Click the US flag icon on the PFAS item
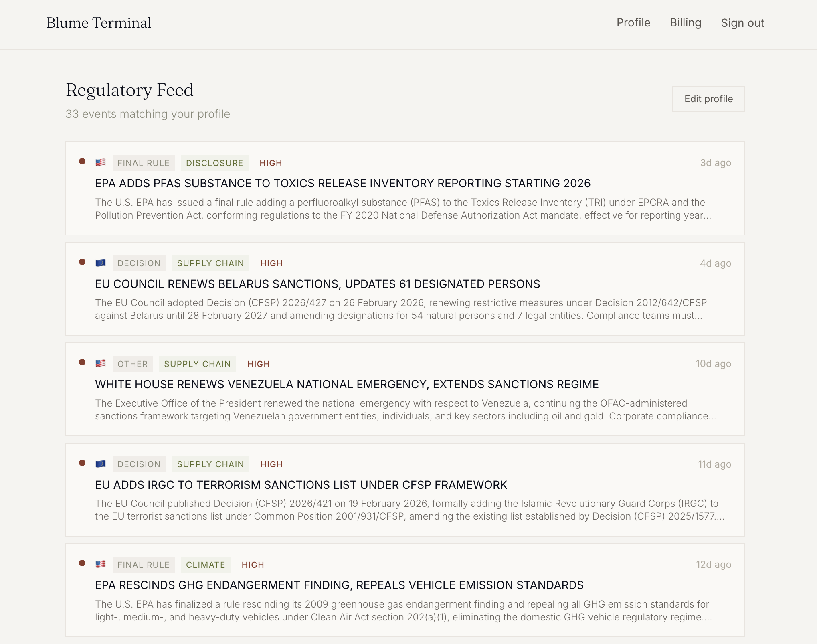 (100, 163)
